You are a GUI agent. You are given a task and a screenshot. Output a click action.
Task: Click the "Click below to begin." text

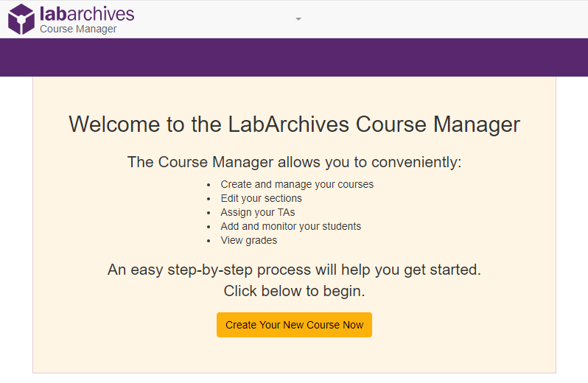click(294, 291)
